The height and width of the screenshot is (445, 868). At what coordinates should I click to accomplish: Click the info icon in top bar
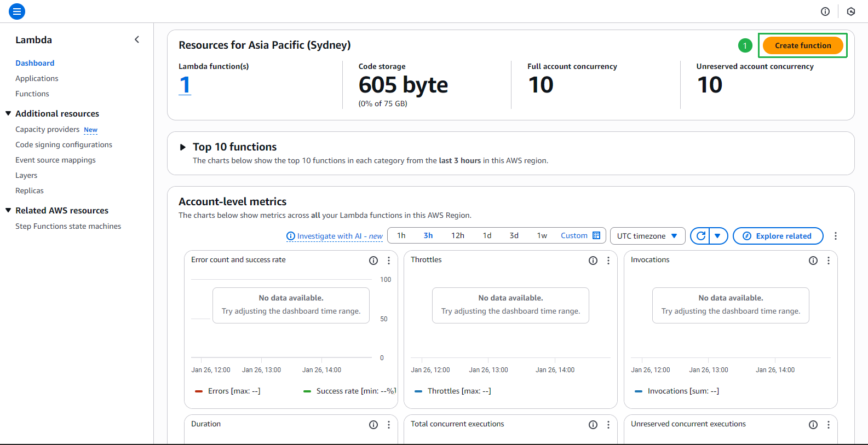[x=825, y=11]
